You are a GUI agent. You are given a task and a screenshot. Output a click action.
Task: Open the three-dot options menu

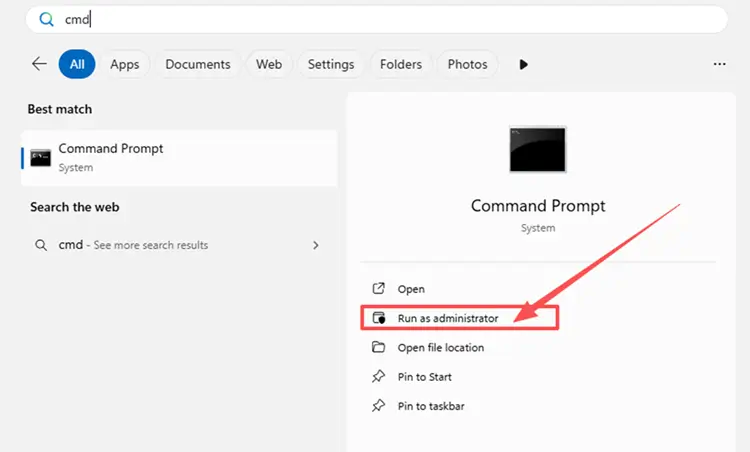(719, 64)
